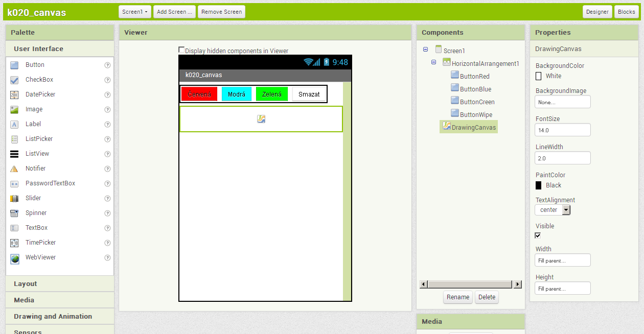Image resolution: width=644 pixels, height=334 pixels.
Task: Click the LineWidth input field
Action: point(563,158)
